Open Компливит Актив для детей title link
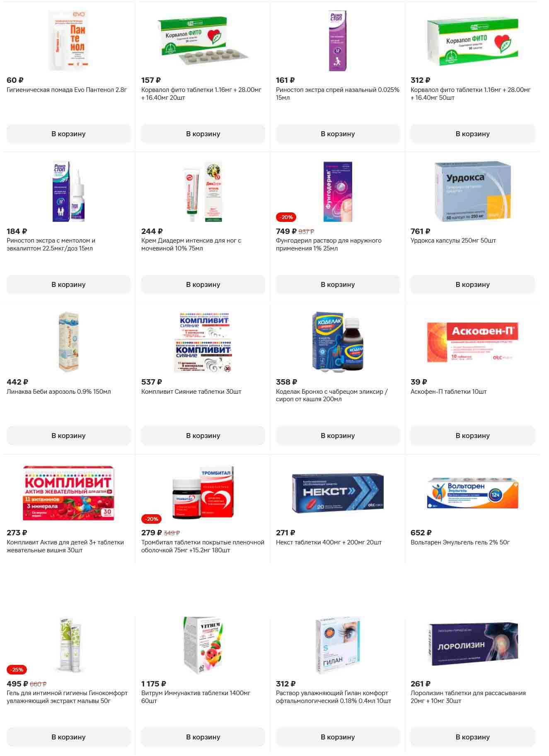 (65, 546)
